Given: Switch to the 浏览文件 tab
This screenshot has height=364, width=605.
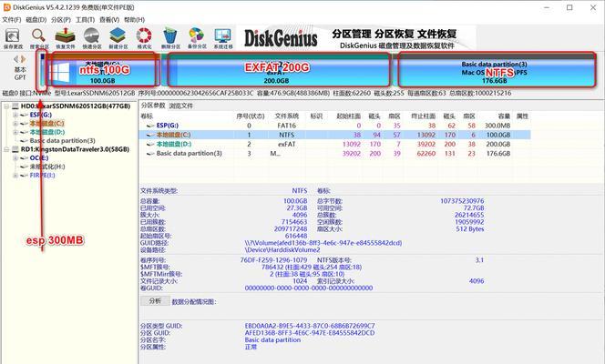Looking at the screenshot, I should pos(181,106).
